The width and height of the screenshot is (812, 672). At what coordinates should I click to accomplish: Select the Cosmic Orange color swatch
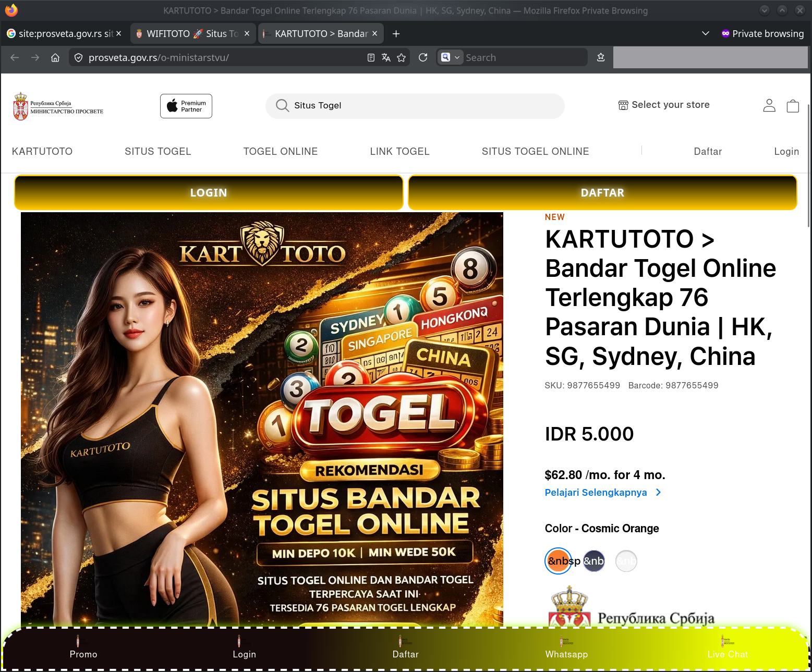558,561
